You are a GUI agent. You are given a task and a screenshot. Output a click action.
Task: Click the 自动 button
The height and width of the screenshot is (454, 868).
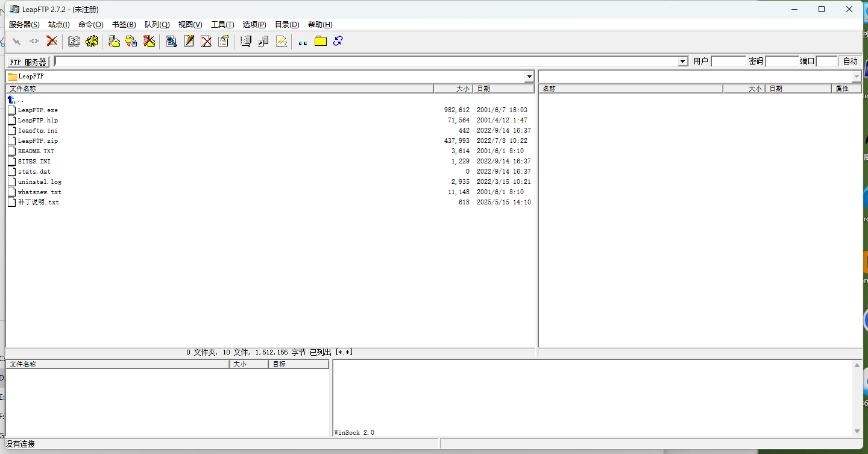pyautogui.click(x=850, y=61)
